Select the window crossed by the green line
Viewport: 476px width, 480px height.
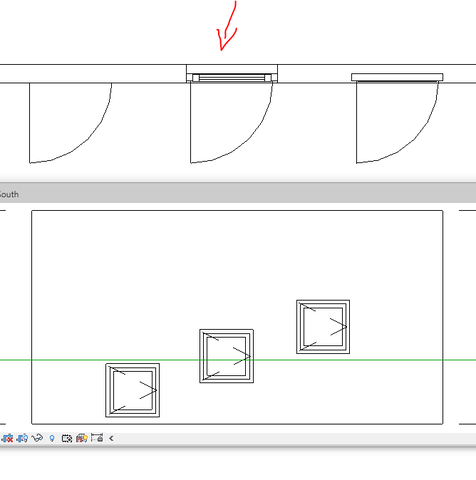coord(227,356)
